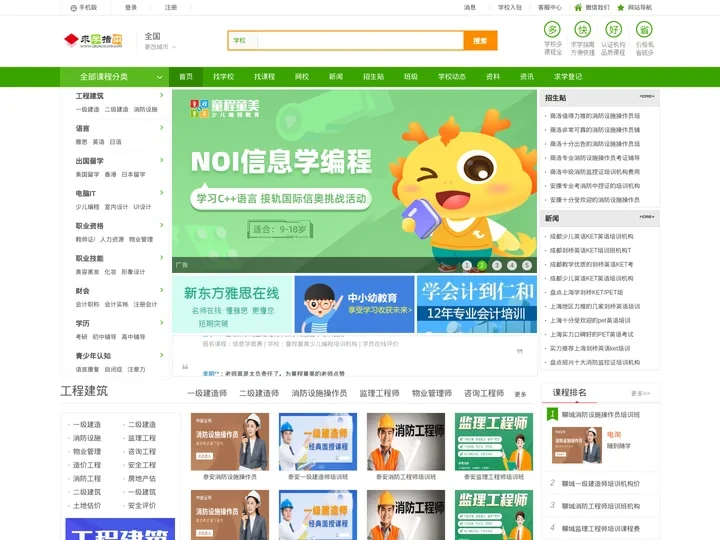Open the 找学校 nav item

point(224,77)
